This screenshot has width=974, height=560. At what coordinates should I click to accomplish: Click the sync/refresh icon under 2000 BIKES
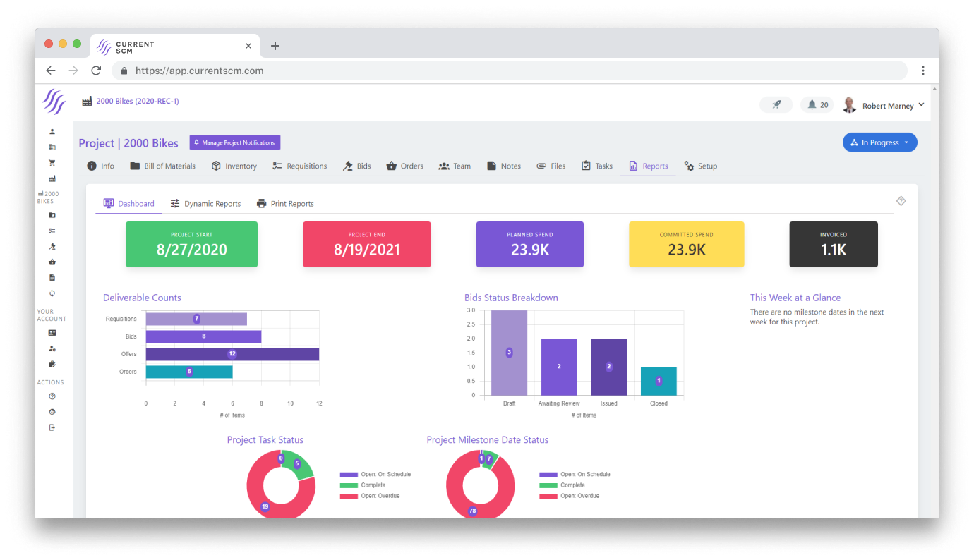pyautogui.click(x=52, y=292)
